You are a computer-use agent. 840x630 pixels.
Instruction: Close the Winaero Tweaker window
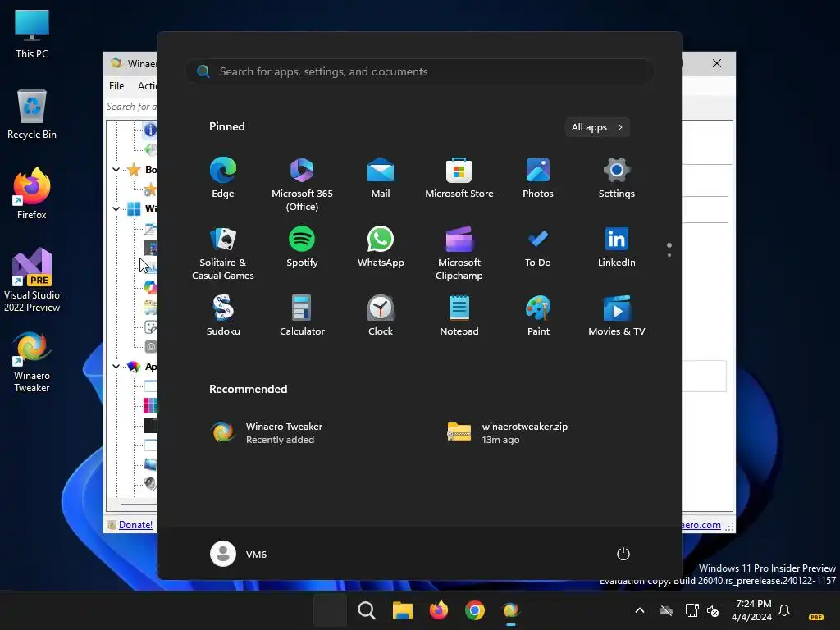pyautogui.click(x=717, y=63)
